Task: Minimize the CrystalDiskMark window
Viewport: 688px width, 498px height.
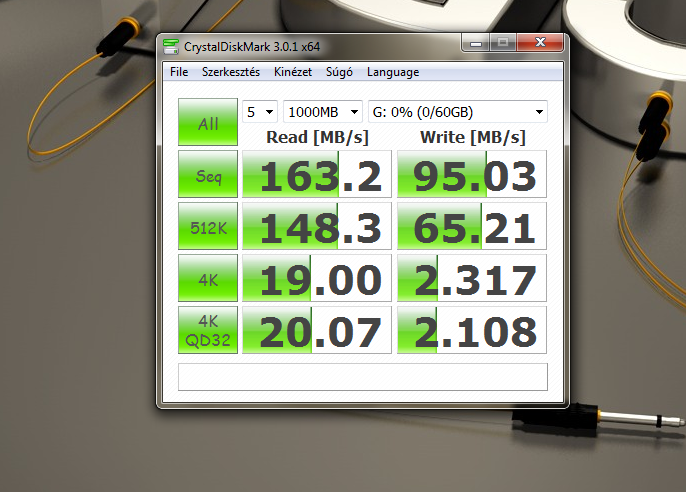Action: pos(476,43)
